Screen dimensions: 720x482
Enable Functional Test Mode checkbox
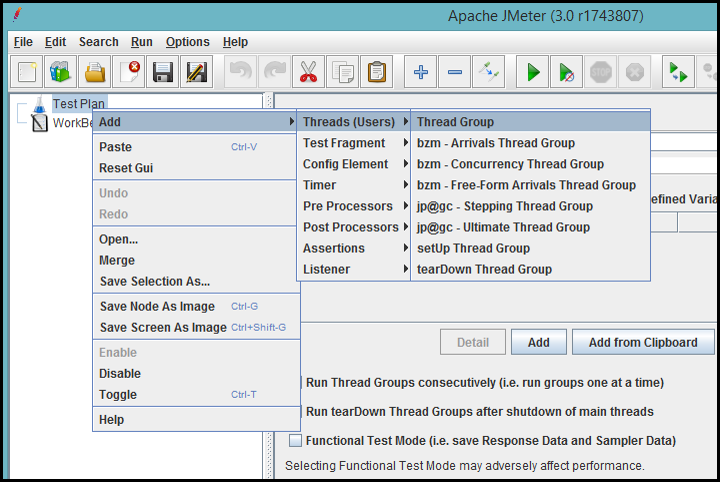tap(295, 440)
